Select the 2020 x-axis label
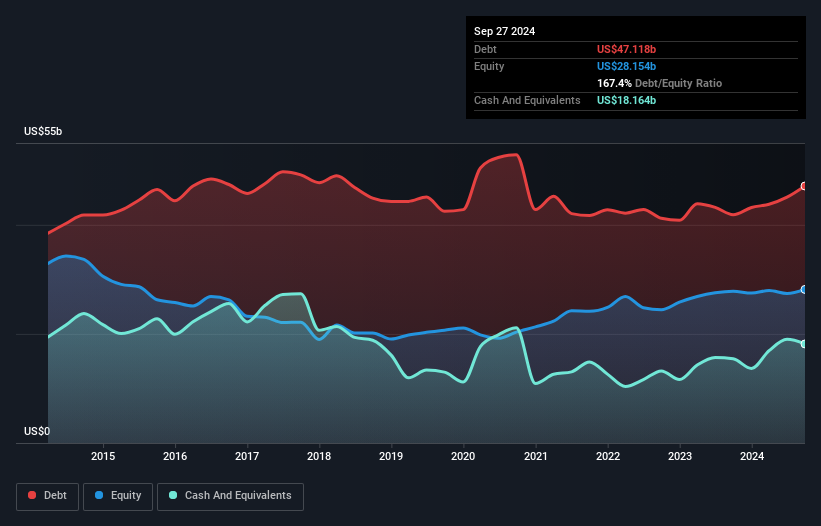 463,456
